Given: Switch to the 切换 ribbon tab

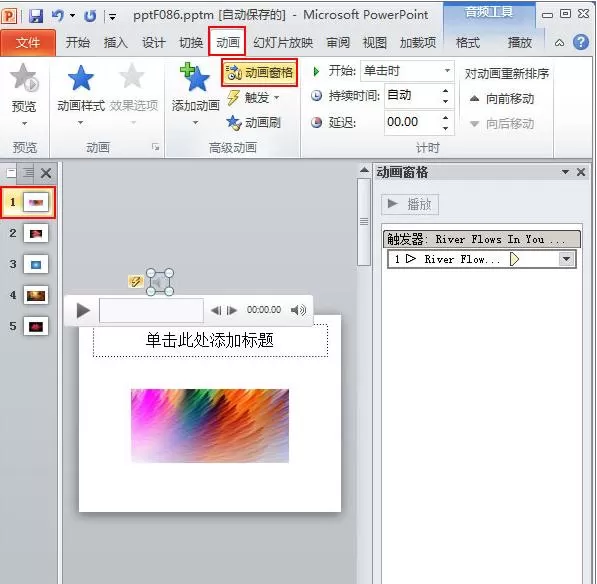Looking at the screenshot, I should coord(191,42).
